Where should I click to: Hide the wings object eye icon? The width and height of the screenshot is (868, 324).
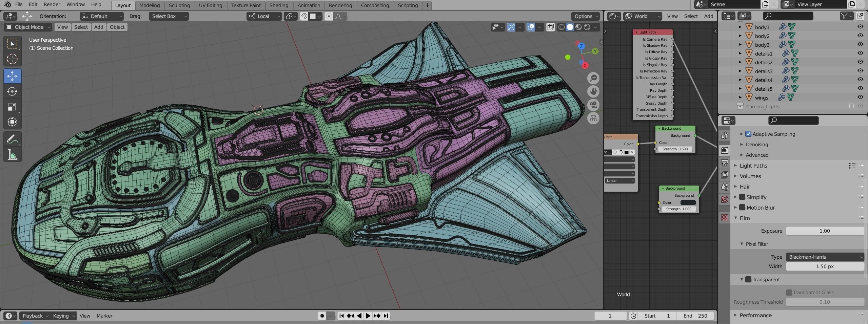860,97
